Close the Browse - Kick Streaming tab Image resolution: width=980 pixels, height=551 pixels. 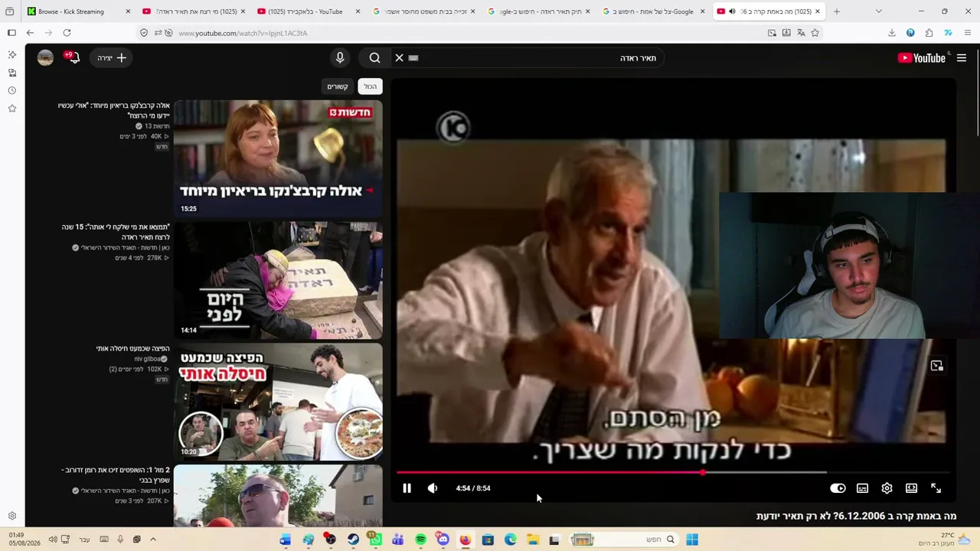click(x=128, y=11)
